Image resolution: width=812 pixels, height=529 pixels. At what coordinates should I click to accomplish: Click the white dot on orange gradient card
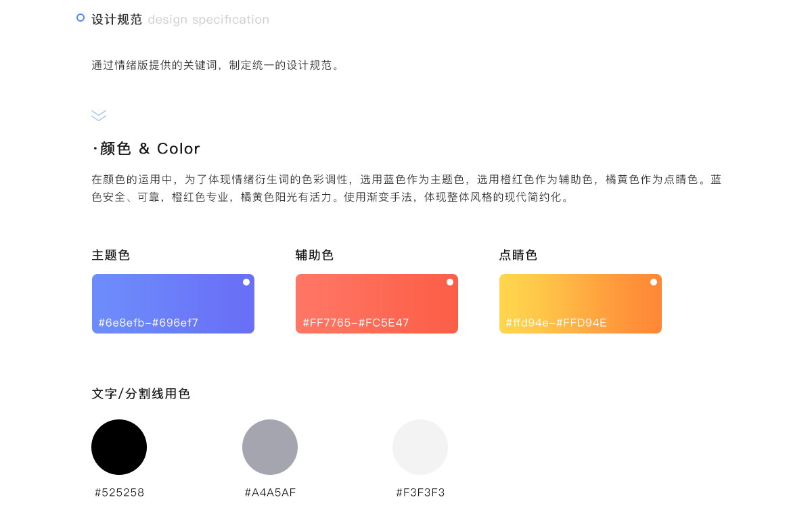(654, 282)
